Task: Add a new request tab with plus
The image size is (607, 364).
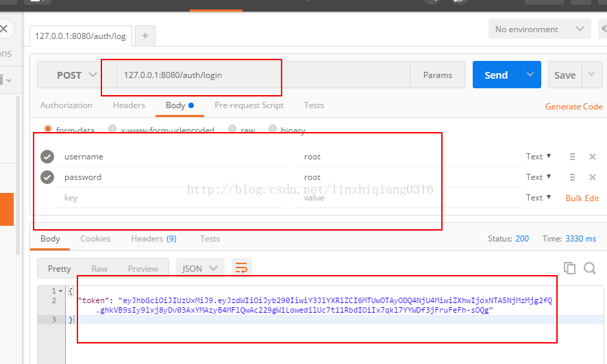Action: pyautogui.click(x=145, y=36)
